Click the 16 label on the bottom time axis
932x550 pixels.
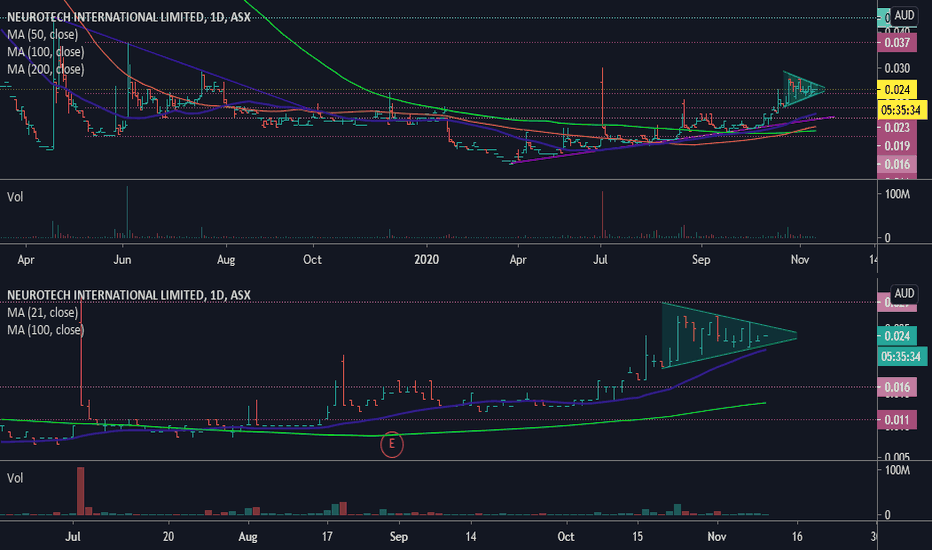point(797,536)
